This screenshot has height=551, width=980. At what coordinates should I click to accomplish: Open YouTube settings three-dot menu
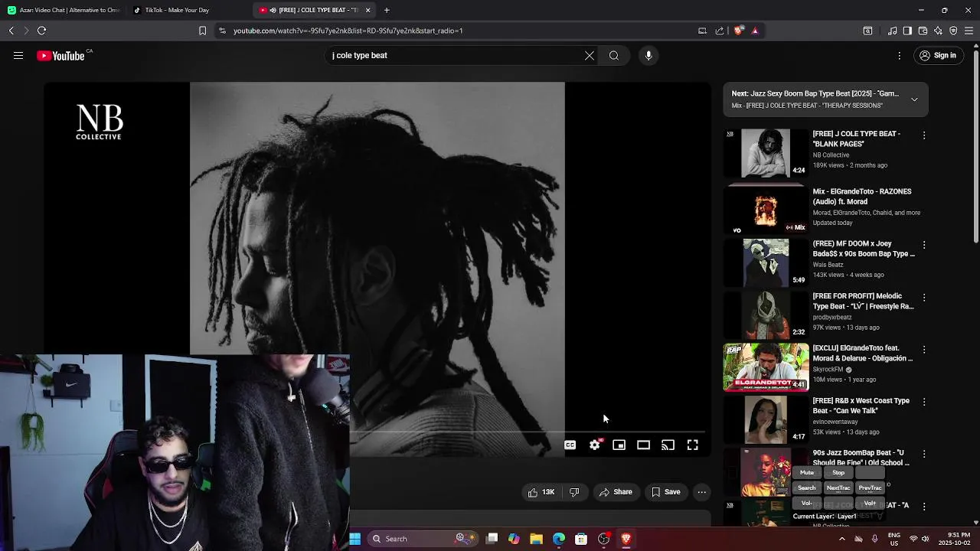900,55
